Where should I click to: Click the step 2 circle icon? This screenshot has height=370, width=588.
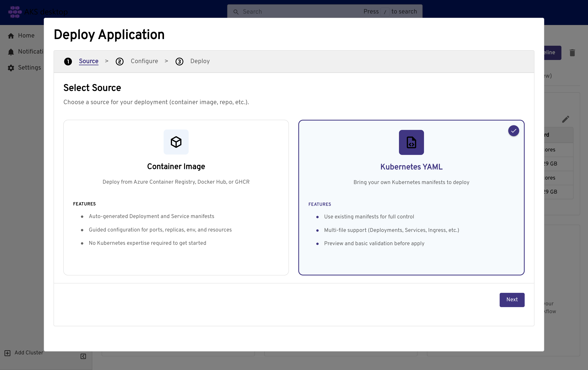(x=119, y=62)
